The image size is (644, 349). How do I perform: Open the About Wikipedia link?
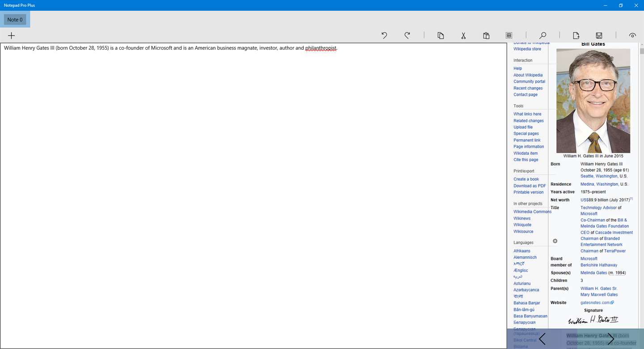point(528,75)
